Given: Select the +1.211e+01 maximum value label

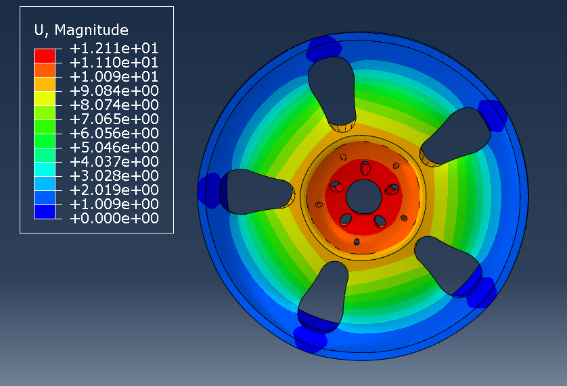Looking at the screenshot, I should (x=114, y=48).
